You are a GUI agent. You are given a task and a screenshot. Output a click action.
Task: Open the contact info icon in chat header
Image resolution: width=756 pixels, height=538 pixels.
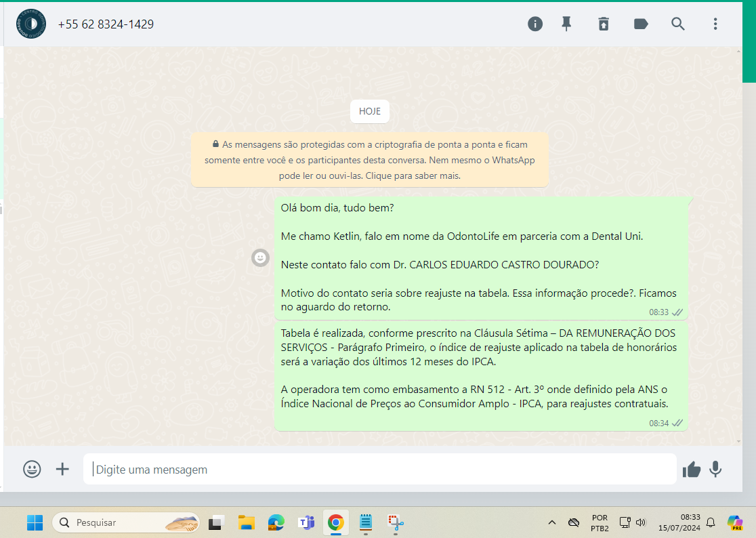[x=534, y=24]
